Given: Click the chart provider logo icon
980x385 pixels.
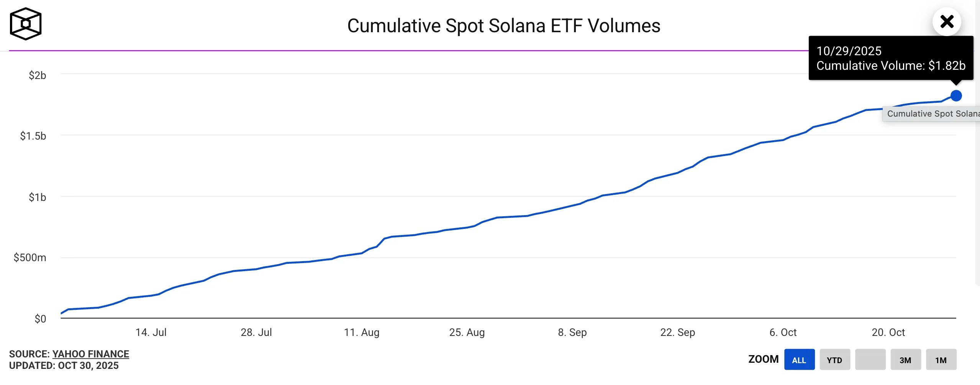Looking at the screenshot, I should click(25, 24).
